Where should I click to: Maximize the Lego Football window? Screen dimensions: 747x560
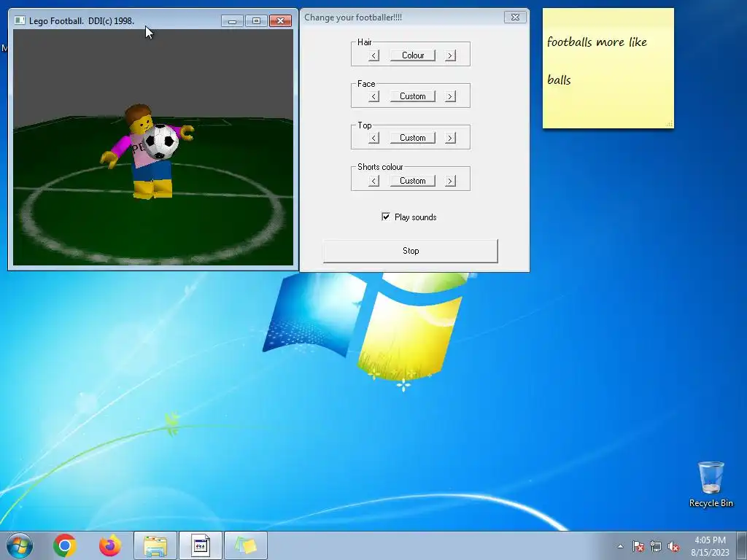tap(256, 21)
